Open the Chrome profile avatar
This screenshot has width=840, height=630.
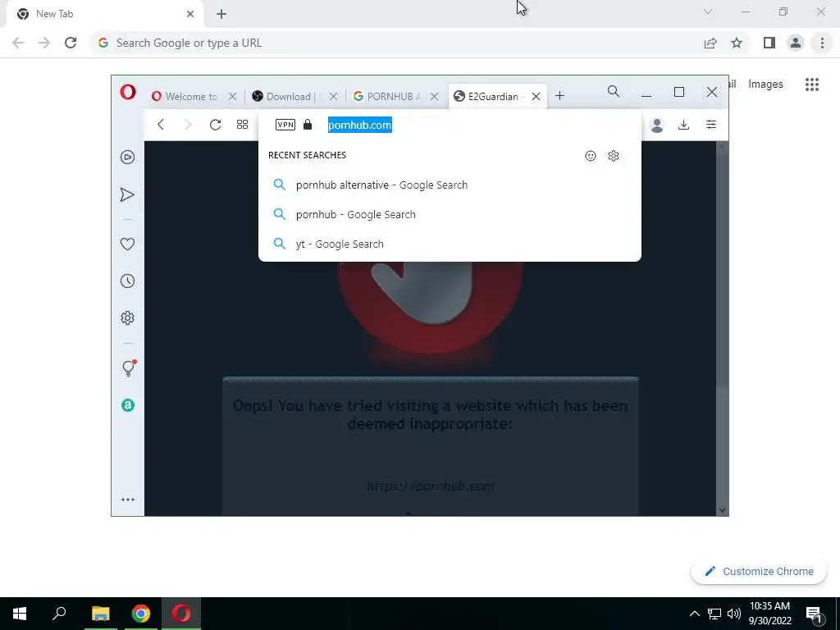pyautogui.click(x=796, y=43)
